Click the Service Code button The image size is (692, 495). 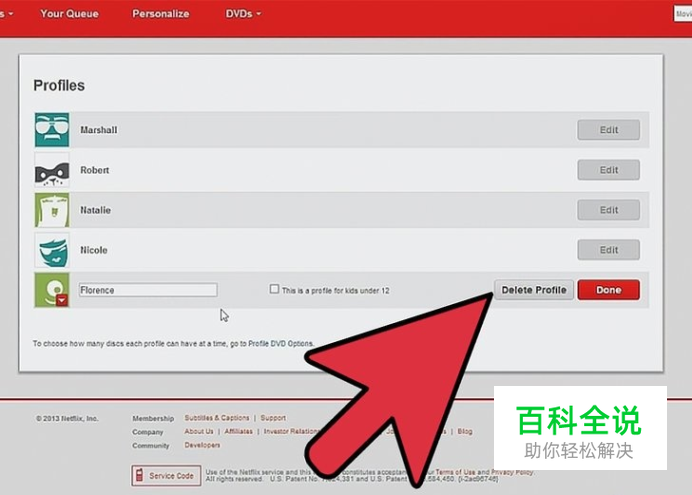(x=166, y=476)
